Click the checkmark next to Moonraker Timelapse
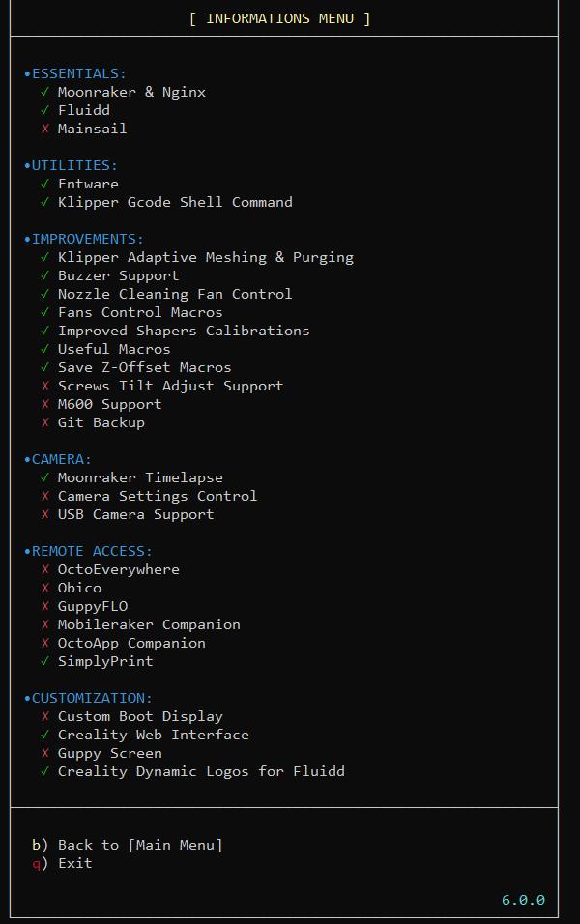This screenshot has width=580, height=924. [45, 477]
